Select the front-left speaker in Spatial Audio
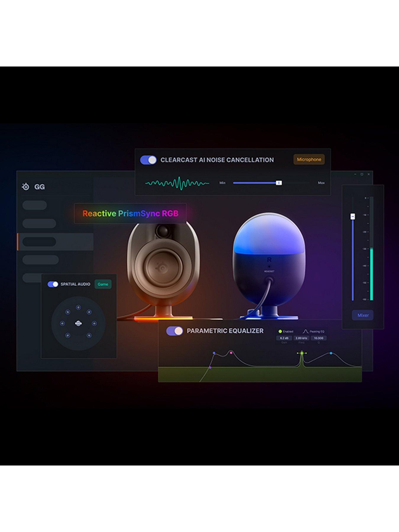 [68, 312]
